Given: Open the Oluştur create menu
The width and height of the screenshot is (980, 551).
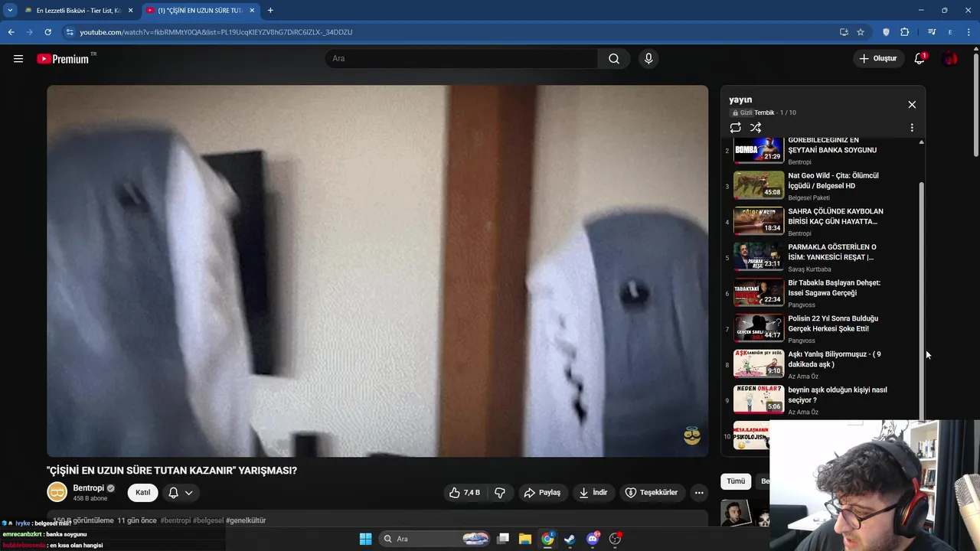Looking at the screenshot, I should point(877,59).
